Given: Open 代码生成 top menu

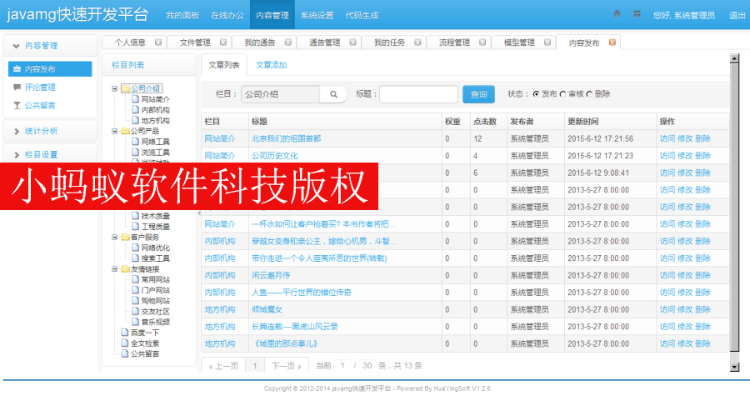Looking at the screenshot, I should click(362, 15).
